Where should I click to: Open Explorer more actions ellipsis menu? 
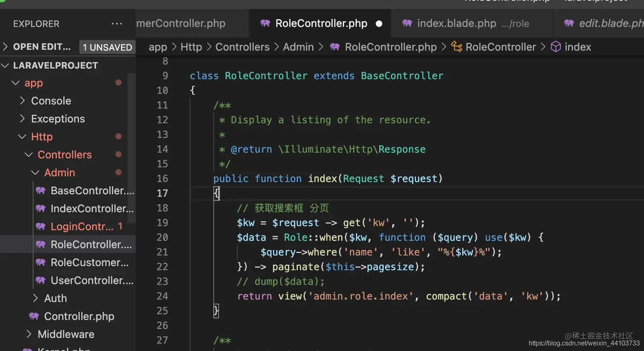[x=117, y=24]
